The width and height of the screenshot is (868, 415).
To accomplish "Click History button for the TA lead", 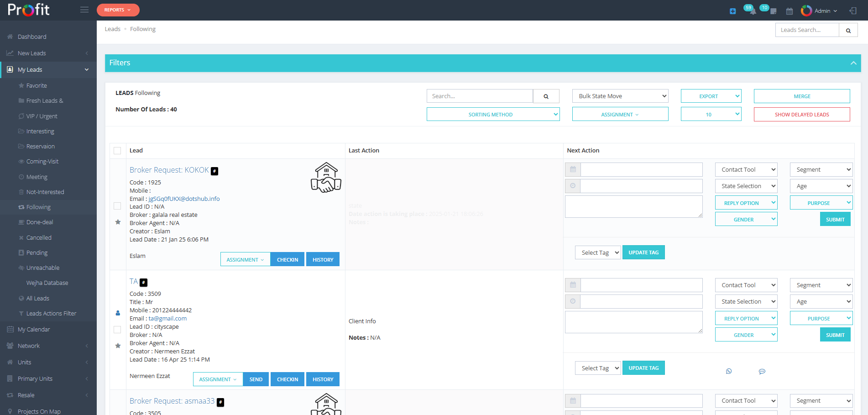I will (x=323, y=379).
